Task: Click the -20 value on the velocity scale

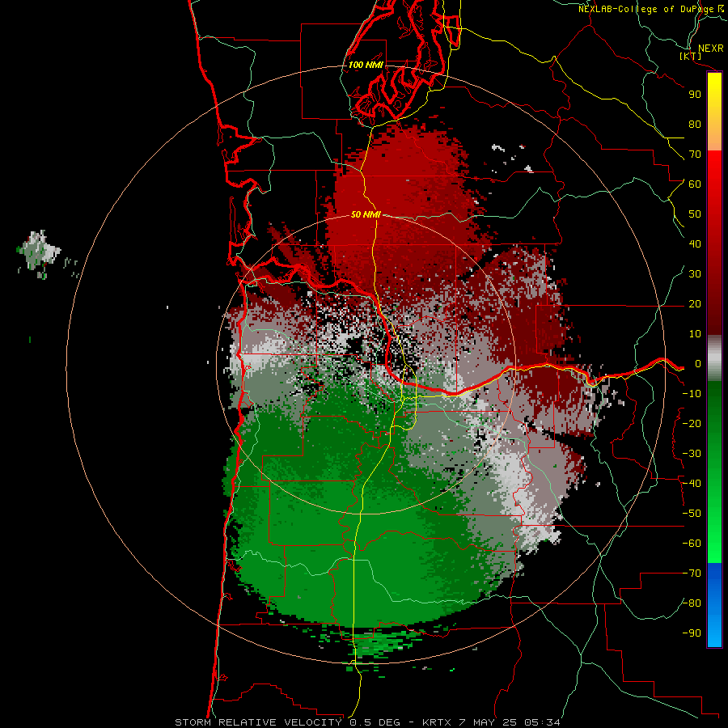Action: [x=692, y=424]
